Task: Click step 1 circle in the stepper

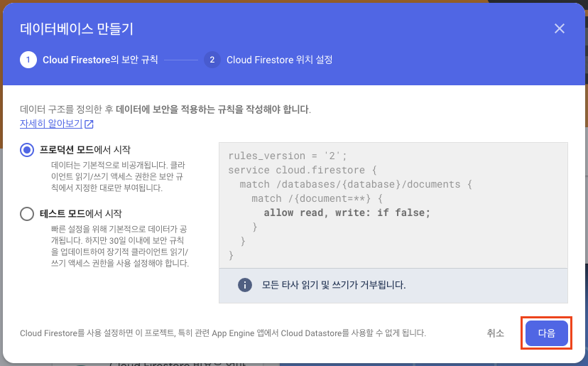Action: click(28, 60)
